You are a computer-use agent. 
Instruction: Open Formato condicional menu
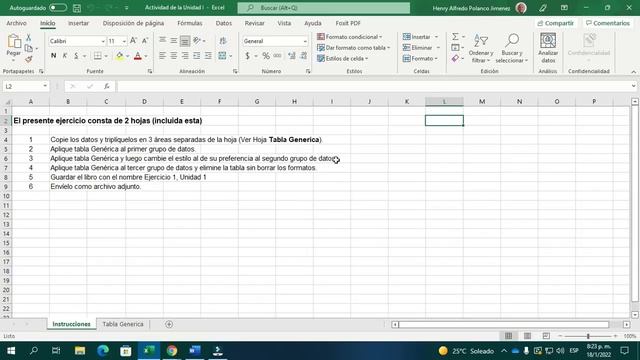coord(349,37)
